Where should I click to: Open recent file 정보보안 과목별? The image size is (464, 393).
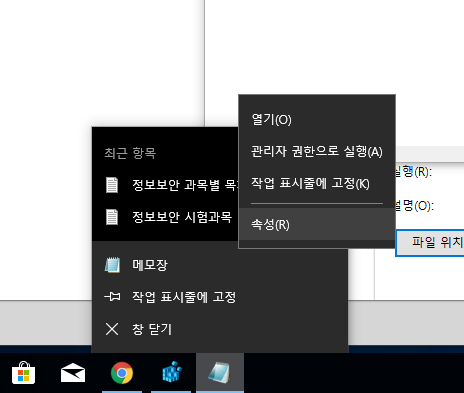coord(166,185)
